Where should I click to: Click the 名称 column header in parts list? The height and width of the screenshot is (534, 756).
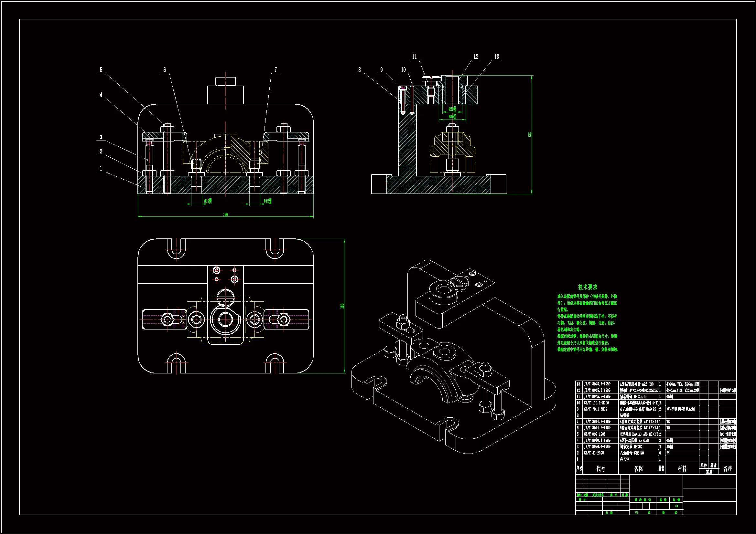click(x=638, y=468)
